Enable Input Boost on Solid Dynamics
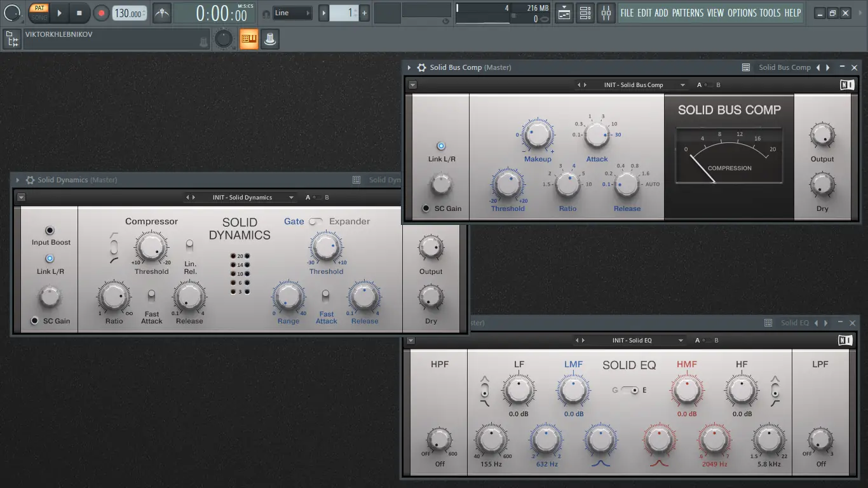The image size is (868, 488). (50, 231)
